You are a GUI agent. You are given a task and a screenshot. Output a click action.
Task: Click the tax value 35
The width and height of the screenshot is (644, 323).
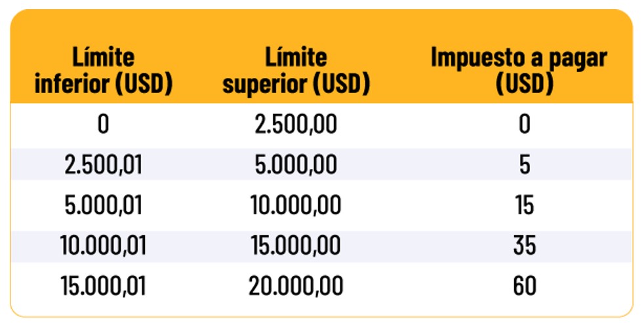point(524,246)
